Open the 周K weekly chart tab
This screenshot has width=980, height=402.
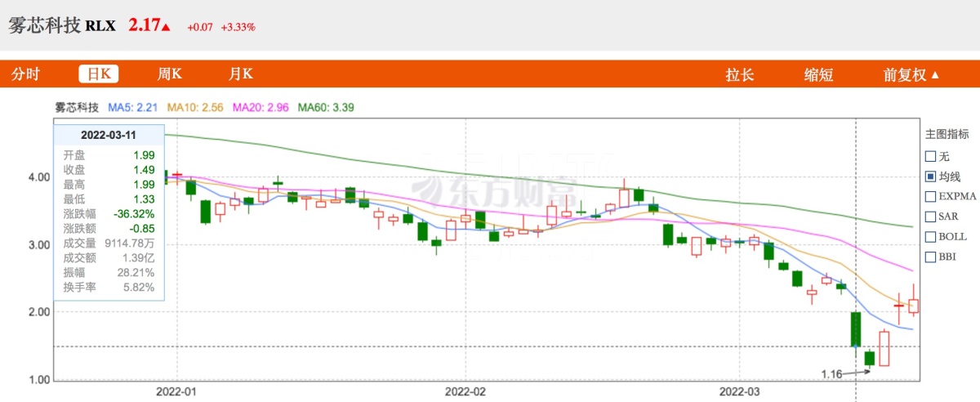(x=169, y=74)
